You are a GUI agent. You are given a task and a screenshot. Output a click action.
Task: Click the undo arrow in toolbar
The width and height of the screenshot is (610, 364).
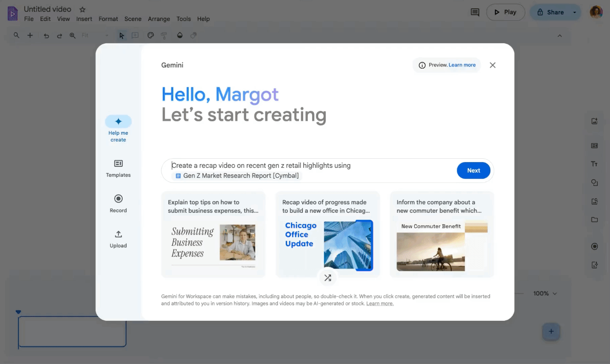(46, 36)
